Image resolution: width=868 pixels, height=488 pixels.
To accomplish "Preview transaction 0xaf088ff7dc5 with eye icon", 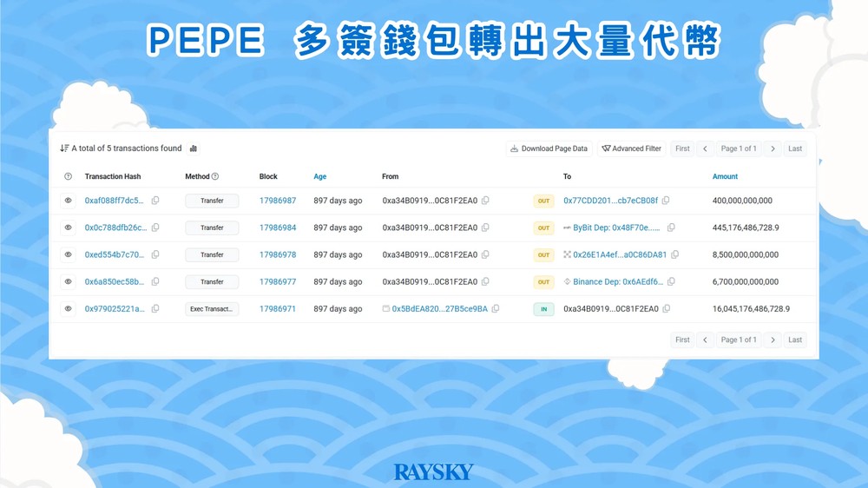I will (x=68, y=201).
